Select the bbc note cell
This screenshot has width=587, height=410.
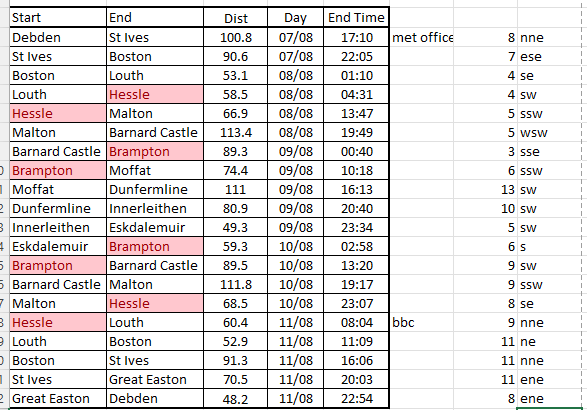422,322
